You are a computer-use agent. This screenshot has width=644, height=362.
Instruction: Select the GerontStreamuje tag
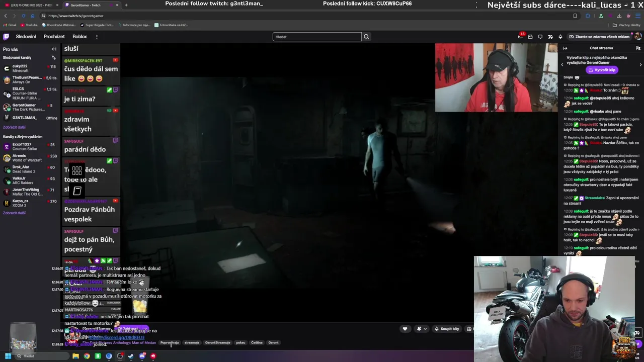(217, 343)
